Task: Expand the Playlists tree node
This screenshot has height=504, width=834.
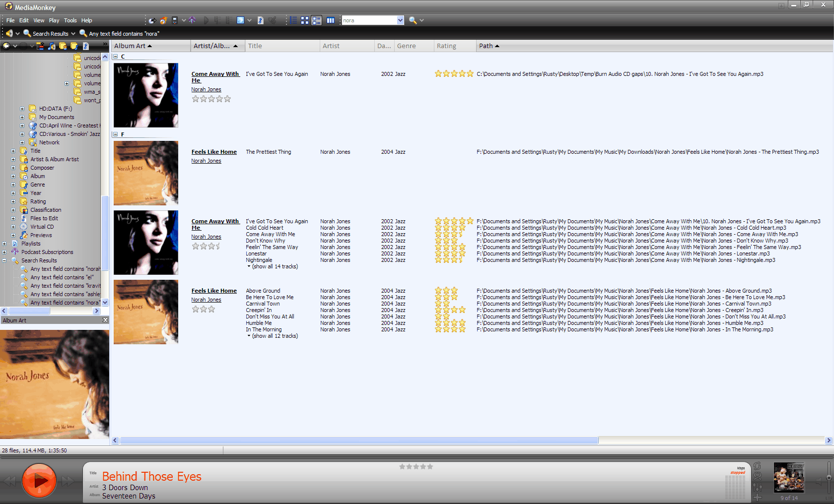Action: [x=4, y=244]
